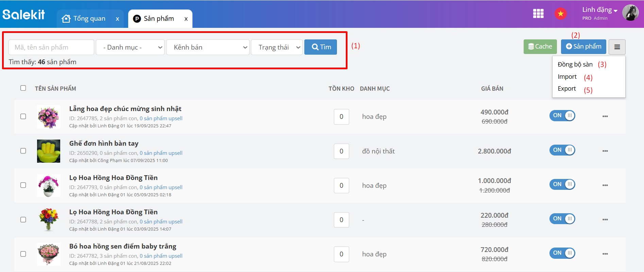The height and width of the screenshot is (272, 644).
Task: Expand the Trạng thái filter dropdown
Action: click(x=276, y=47)
